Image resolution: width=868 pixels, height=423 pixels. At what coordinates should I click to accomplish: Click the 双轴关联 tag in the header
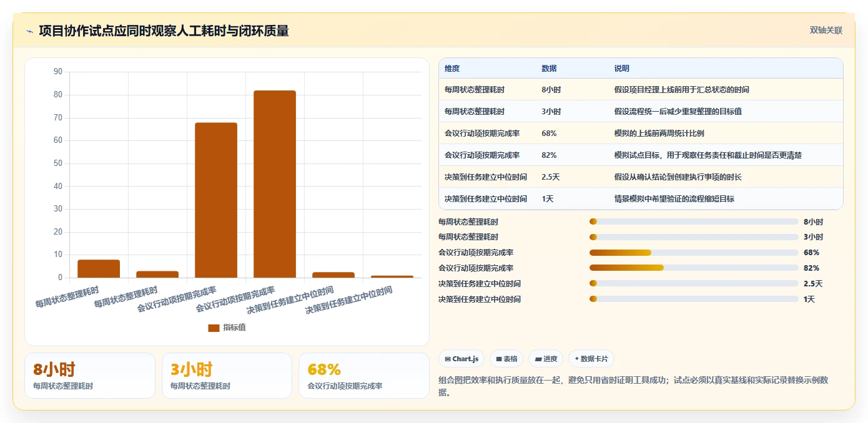click(826, 31)
